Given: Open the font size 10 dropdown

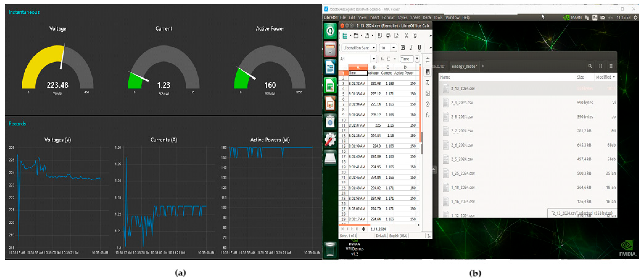Looking at the screenshot, I should click(x=394, y=48).
